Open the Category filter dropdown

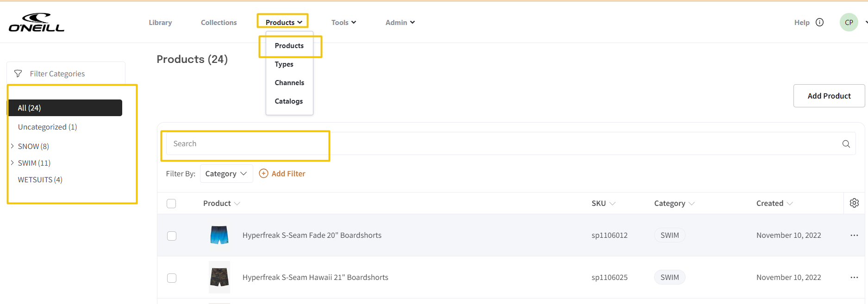click(x=226, y=174)
